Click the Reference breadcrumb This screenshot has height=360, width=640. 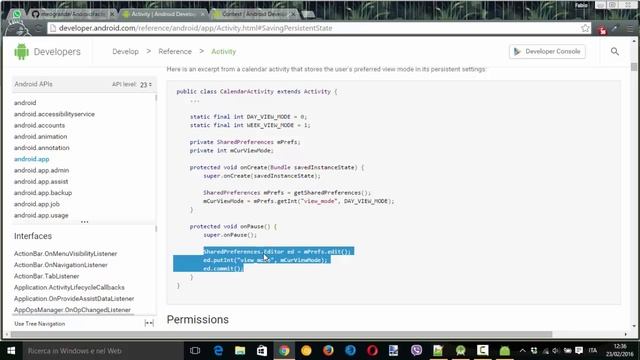(x=175, y=51)
